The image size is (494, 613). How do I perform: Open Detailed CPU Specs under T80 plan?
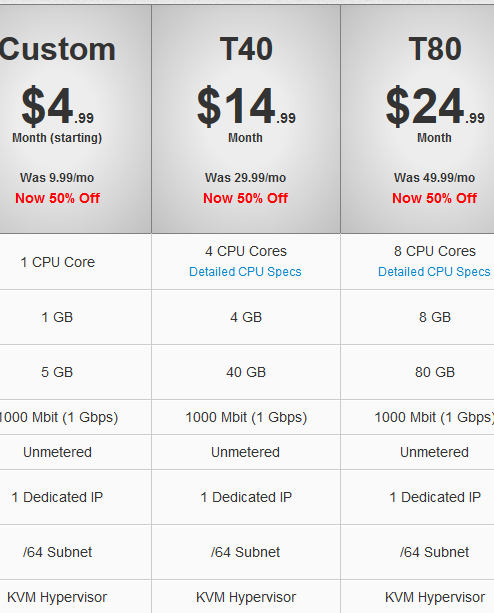click(434, 272)
